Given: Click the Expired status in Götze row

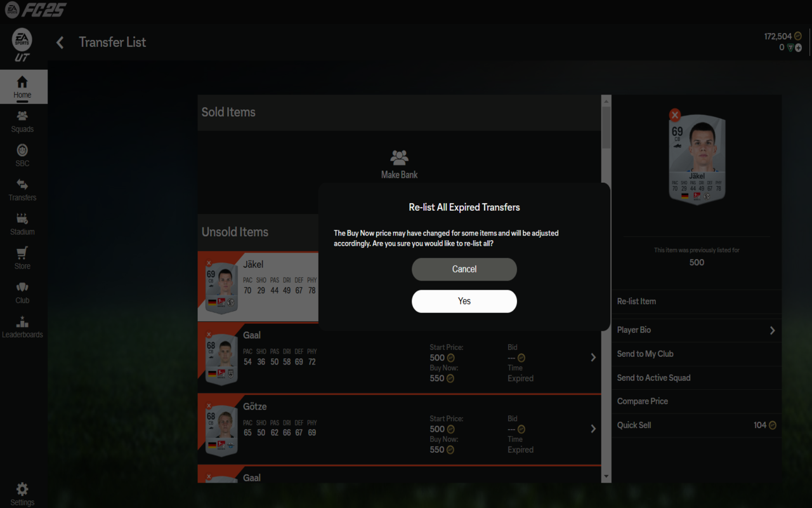Looking at the screenshot, I should click(x=520, y=450).
